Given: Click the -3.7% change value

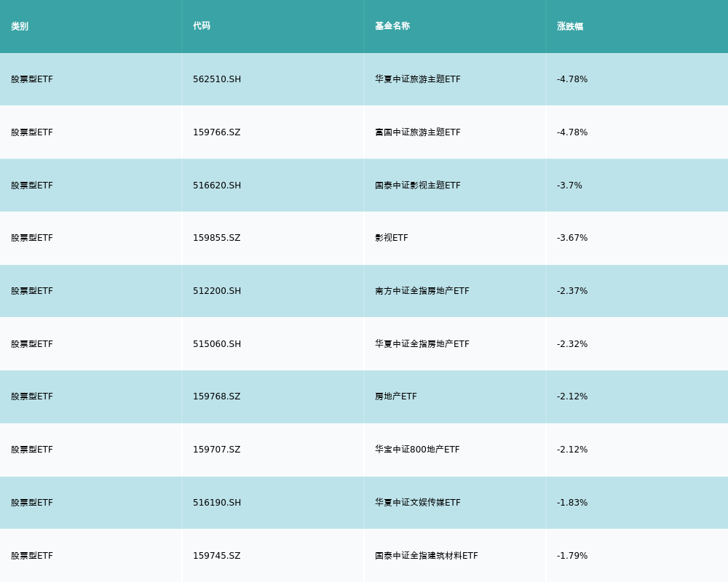Looking at the screenshot, I should [x=569, y=186].
